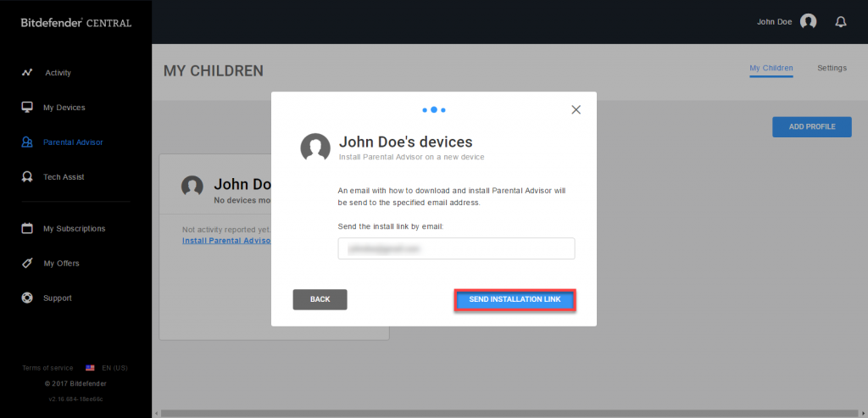This screenshot has width=868, height=418.
Task: Switch to the Settings tab
Action: point(832,68)
